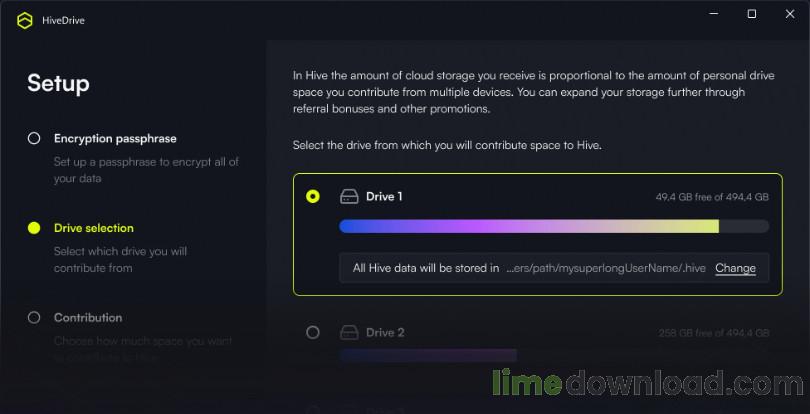
Task: Click the Drive 1 hard disk icon
Action: click(x=349, y=197)
